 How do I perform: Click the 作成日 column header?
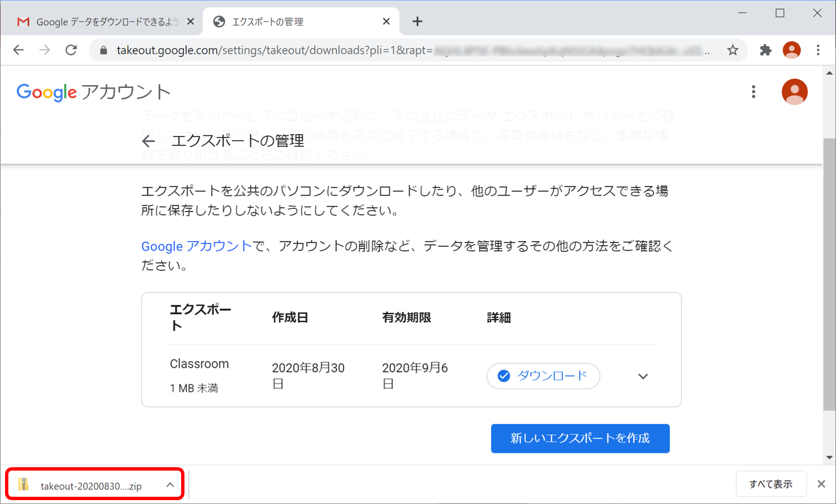290,317
